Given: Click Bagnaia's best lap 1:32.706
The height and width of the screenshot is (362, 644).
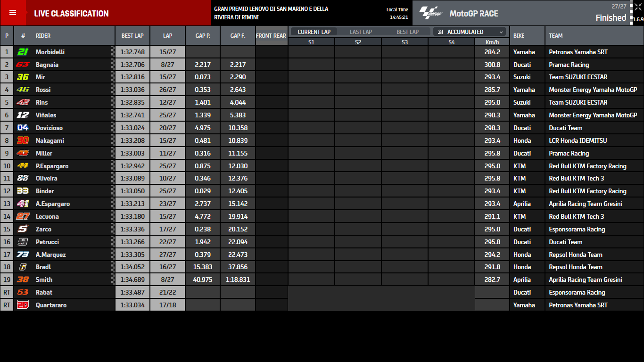Looking at the screenshot, I should (x=132, y=65).
